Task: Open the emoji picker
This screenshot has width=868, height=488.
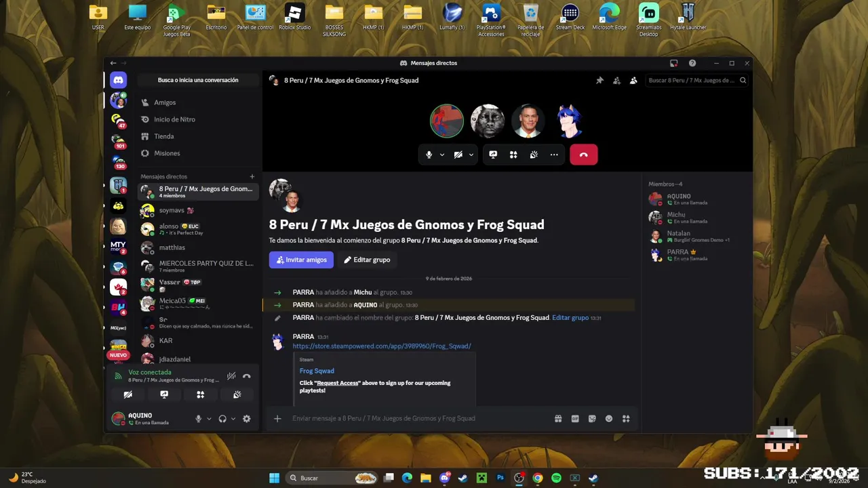Action: (609, 418)
